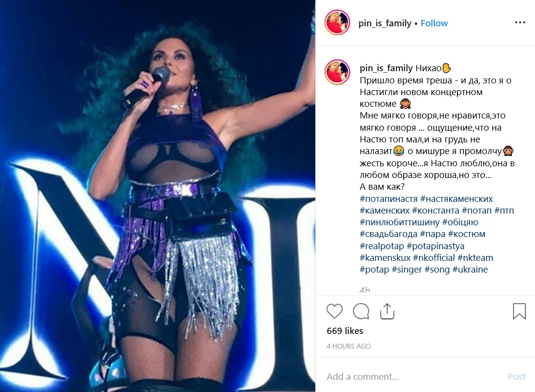Open the #realpotap hashtag
Screen dimensions: 535x392
tap(382, 246)
